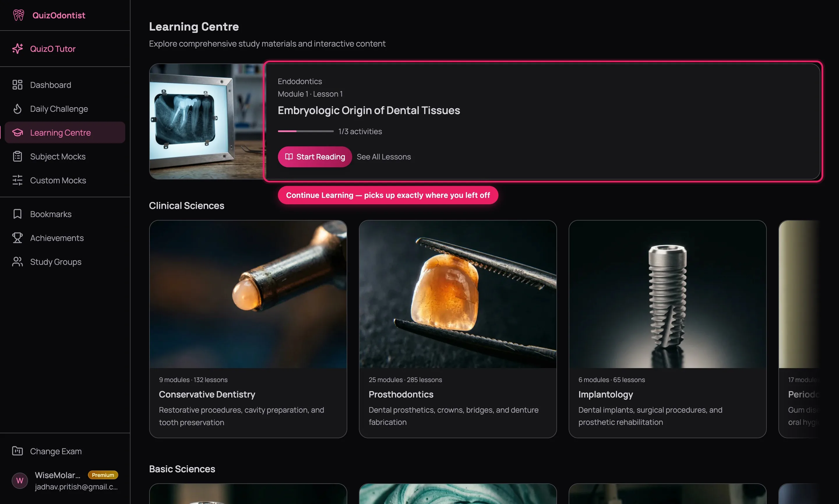
Task: Click the Custom Mocks sliders icon
Action: click(17, 180)
